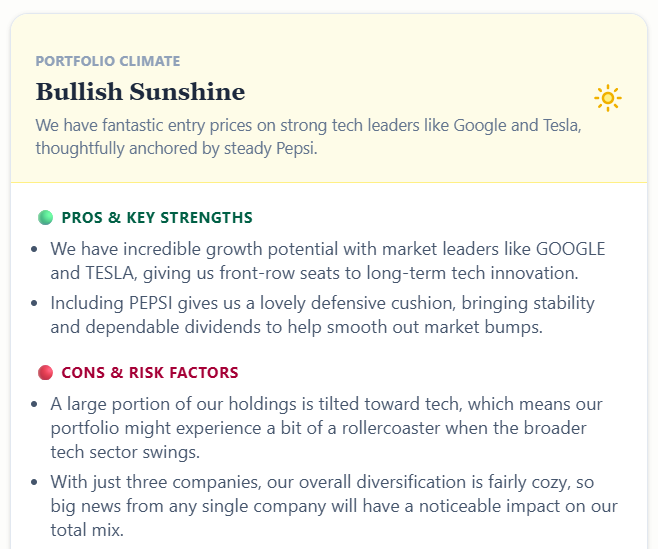658x549 pixels.
Task: Click the bullet about GOOGLE and TESLA growth
Action: [x=328, y=261]
